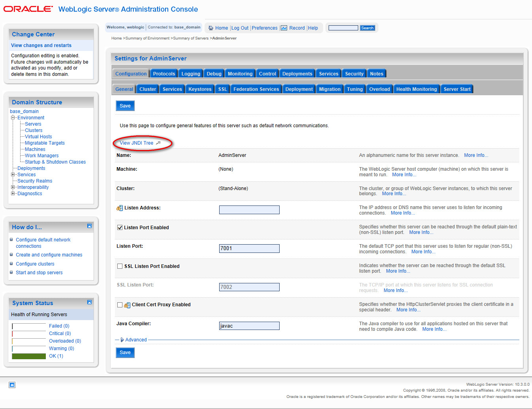Click View changes and restarts link
The image size is (532, 409).
(41, 45)
